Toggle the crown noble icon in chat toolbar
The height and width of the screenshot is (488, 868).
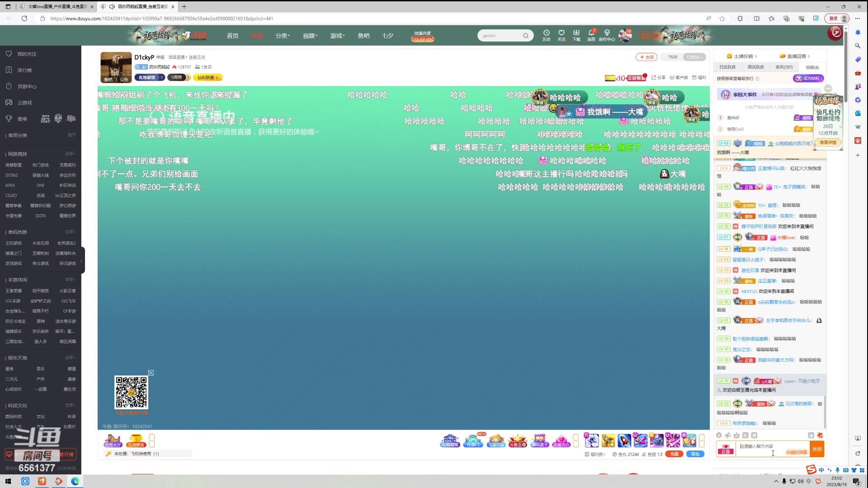pos(736,435)
